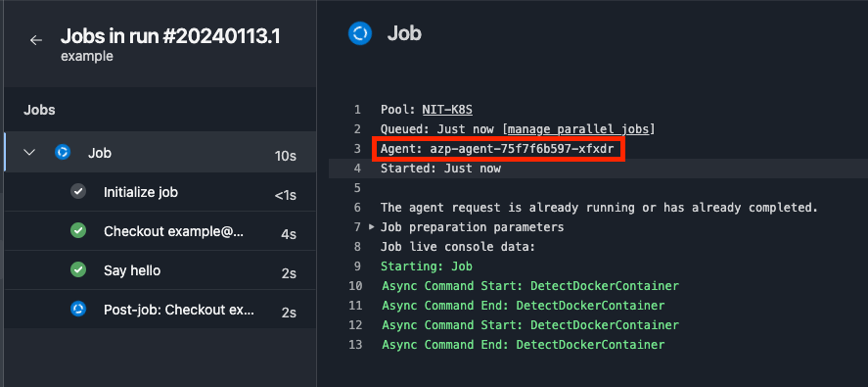Screen dimensions: 868x387
Task: Click the 'Jobs' section heading
Action: tap(39, 110)
